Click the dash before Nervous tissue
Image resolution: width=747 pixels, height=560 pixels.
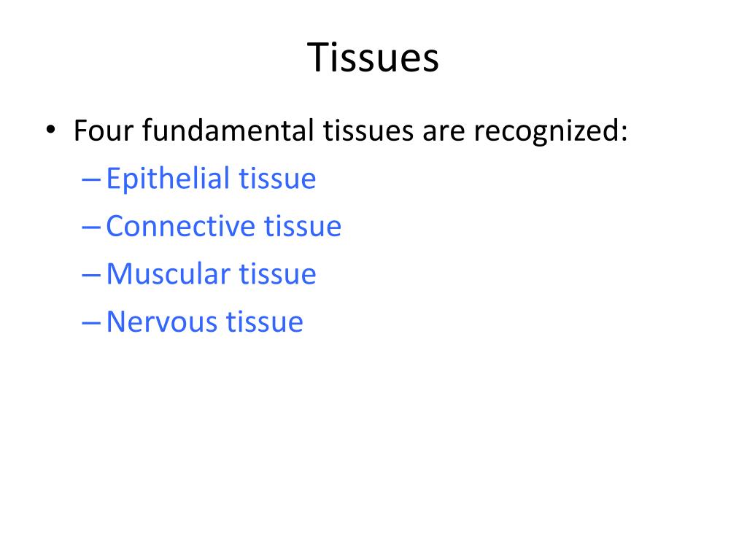pos(91,324)
